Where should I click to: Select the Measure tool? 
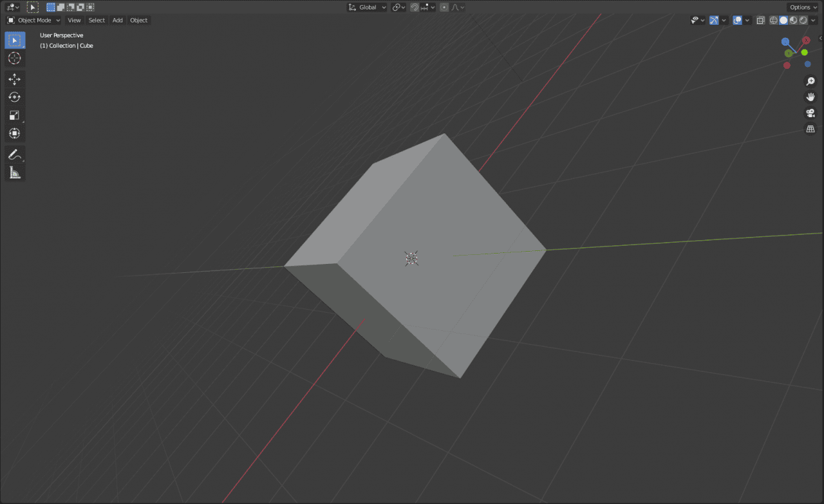pyautogui.click(x=15, y=172)
